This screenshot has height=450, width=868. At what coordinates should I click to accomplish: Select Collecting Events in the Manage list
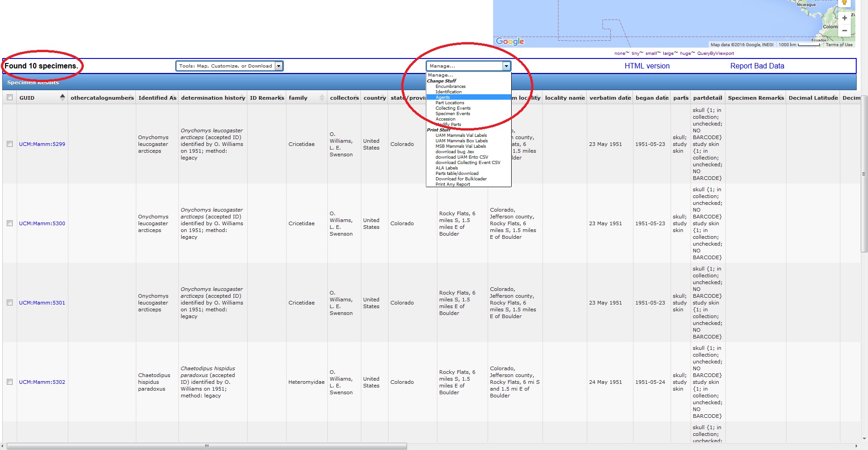point(453,108)
